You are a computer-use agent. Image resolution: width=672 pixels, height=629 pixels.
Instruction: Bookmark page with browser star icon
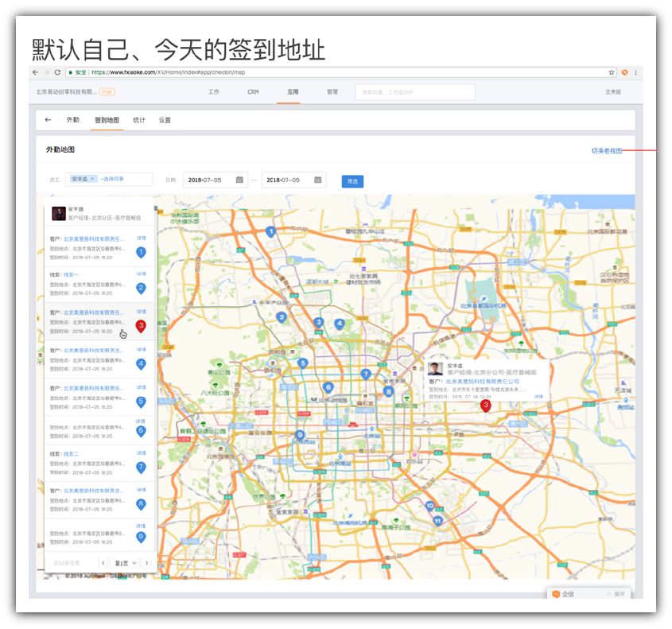click(x=612, y=72)
